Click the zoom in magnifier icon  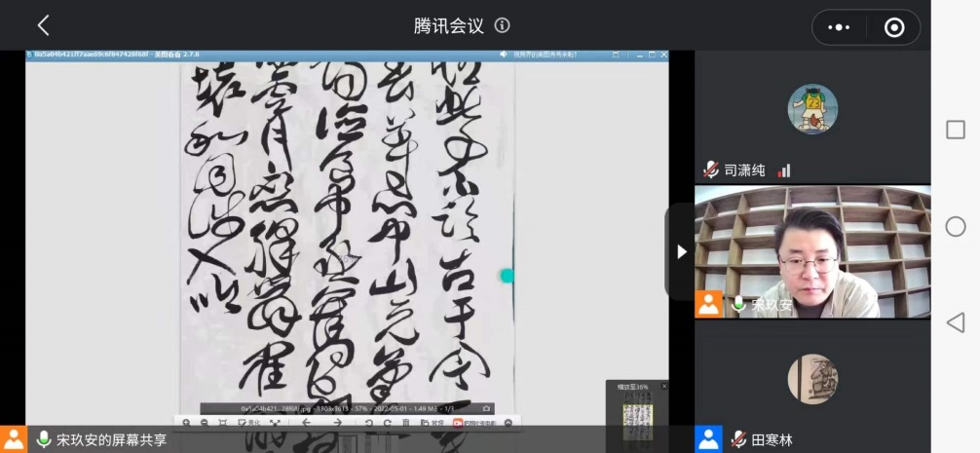pos(187,423)
